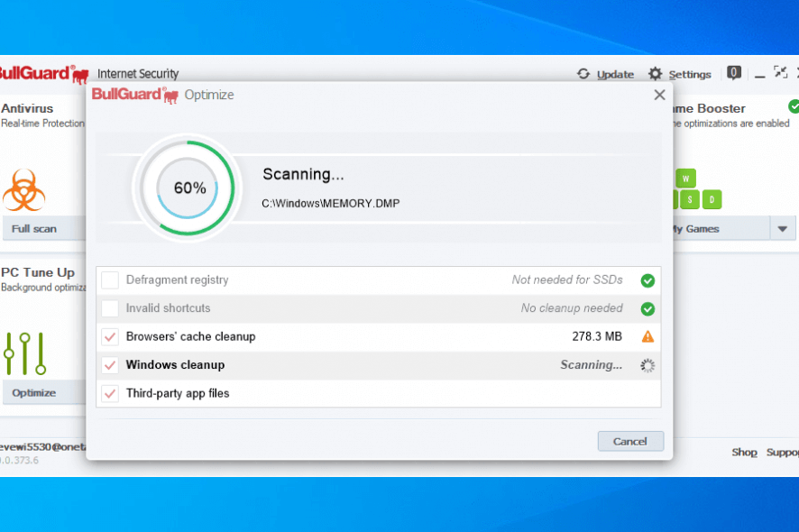Click the Game Booster green check icon
799x532 pixels.
coord(794,106)
